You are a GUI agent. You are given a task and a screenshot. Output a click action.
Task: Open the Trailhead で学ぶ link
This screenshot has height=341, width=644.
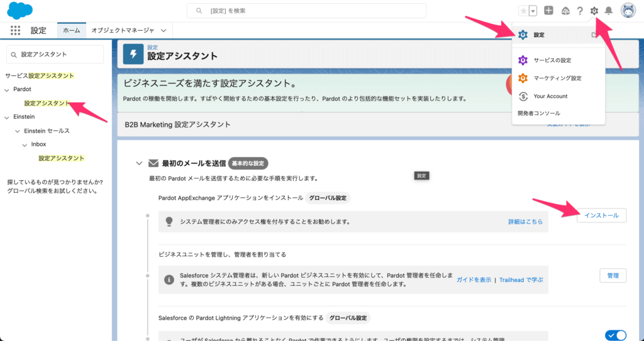point(521,280)
